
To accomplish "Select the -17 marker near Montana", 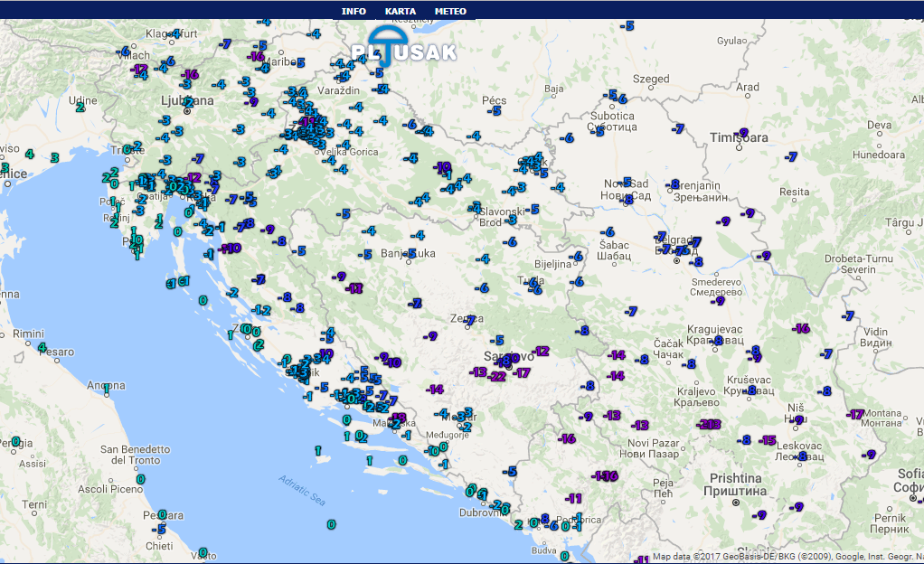I will point(855,414).
